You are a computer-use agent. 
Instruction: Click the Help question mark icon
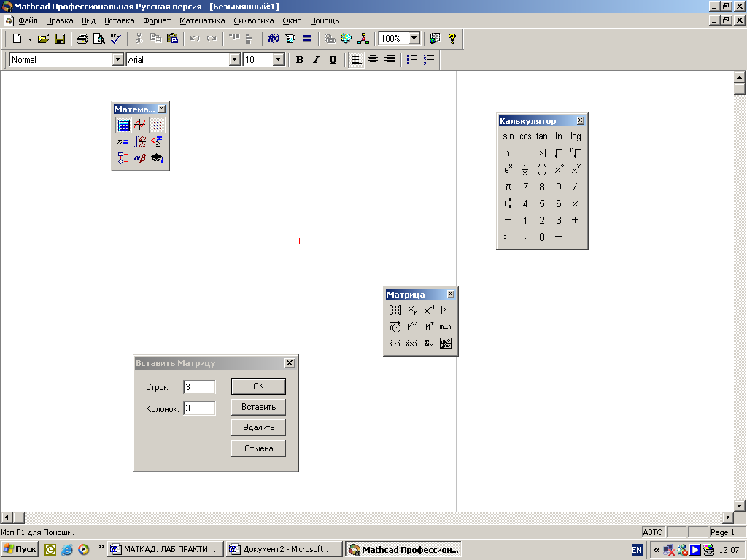[x=452, y=39]
